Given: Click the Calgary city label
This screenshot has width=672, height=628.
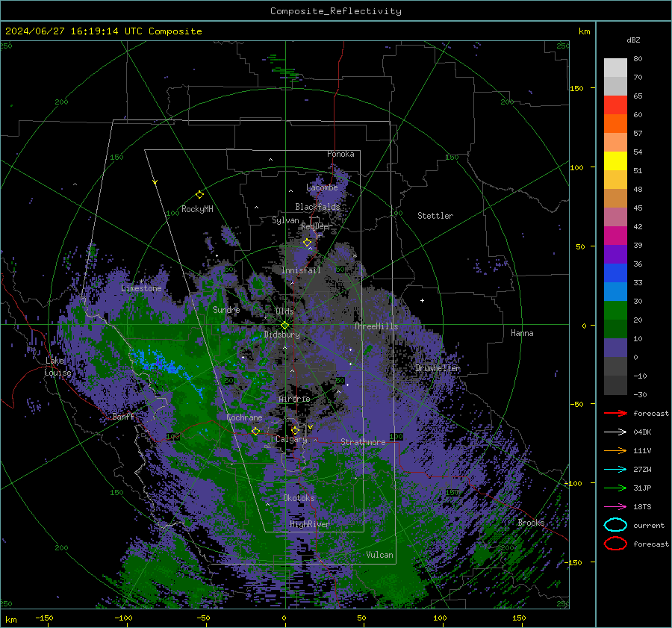Looking at the screenshot, I should 291,439.
